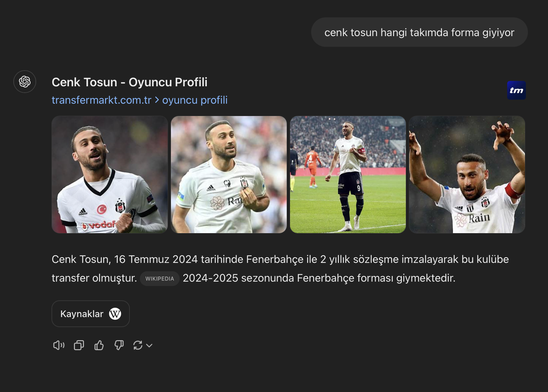Screen dimensions: 548x392
Task: Open fourth photo with raised arms
Action: 467,175
